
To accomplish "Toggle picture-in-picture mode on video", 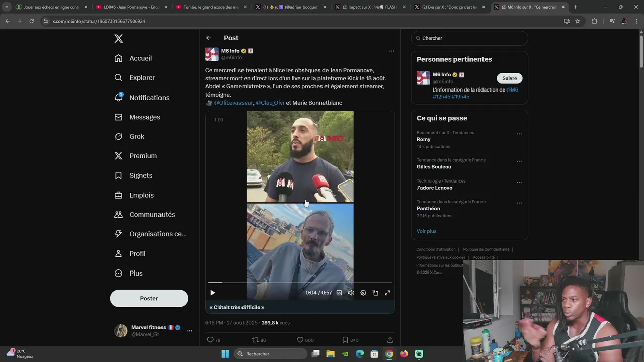I will (375, 293).
